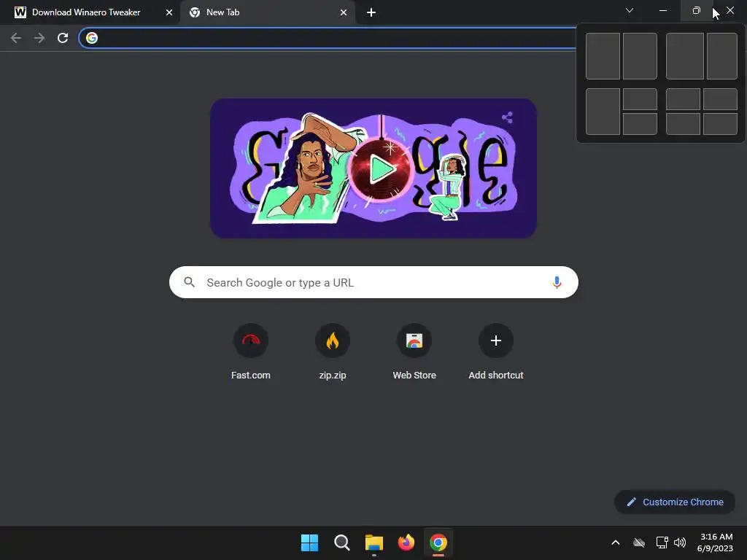
Task: Click the magnifier icon in search box
Action: point(189,282)
